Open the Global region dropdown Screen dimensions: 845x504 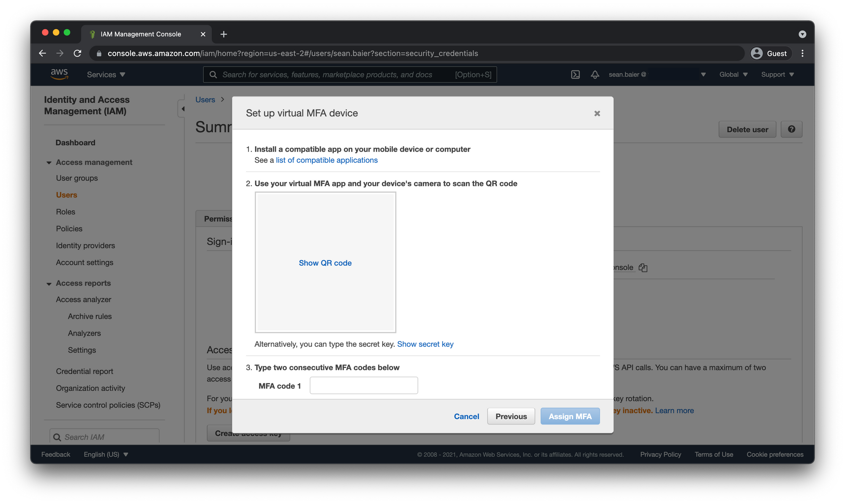pos(733,75)
